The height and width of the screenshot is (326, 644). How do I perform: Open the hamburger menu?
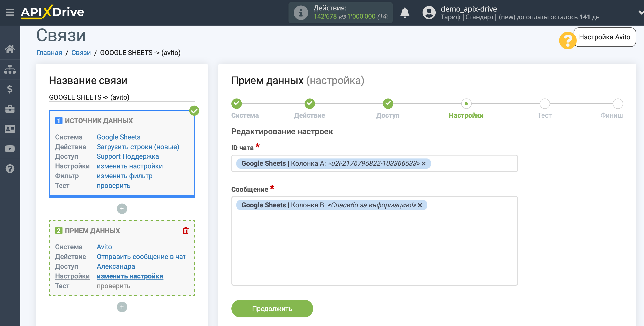coord(10,12)
